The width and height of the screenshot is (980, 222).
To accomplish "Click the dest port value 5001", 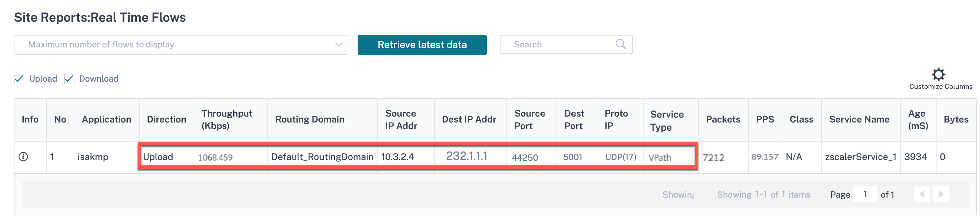I will point(573,157).
